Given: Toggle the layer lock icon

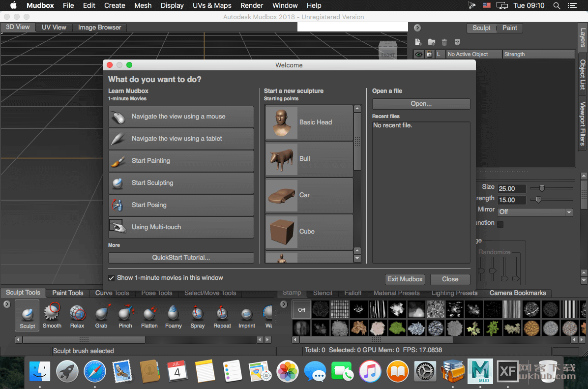Looking at the screenshot, I should coord(429,55).
